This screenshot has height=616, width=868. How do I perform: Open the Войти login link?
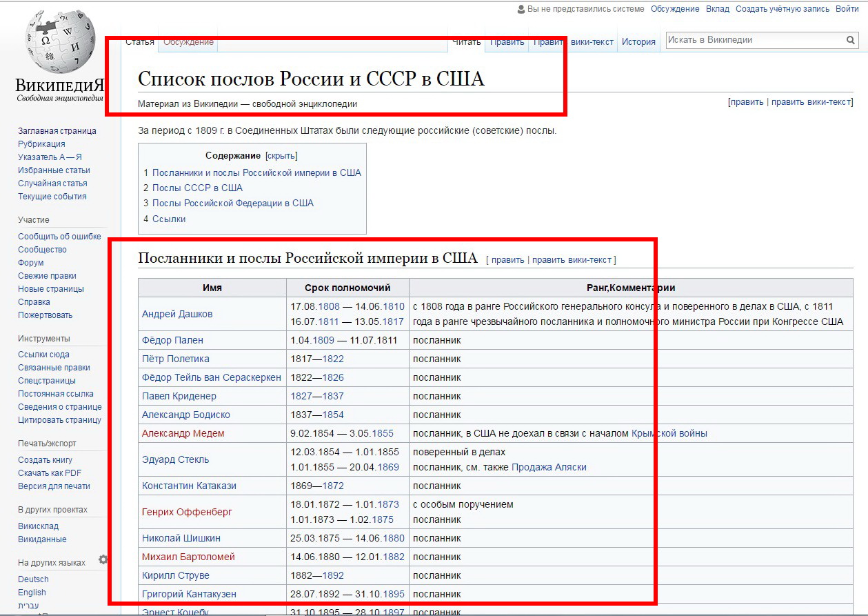point(847,9)
